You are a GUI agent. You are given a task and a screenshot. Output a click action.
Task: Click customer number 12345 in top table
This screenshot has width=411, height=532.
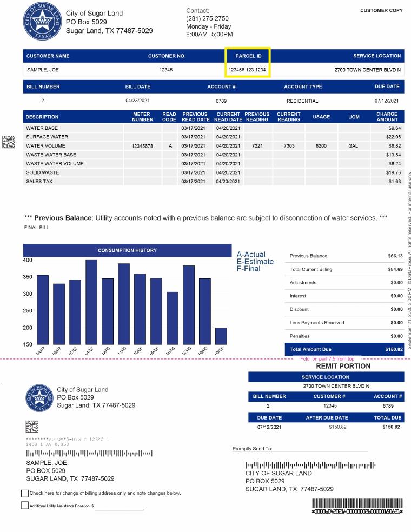coord(166,70)
